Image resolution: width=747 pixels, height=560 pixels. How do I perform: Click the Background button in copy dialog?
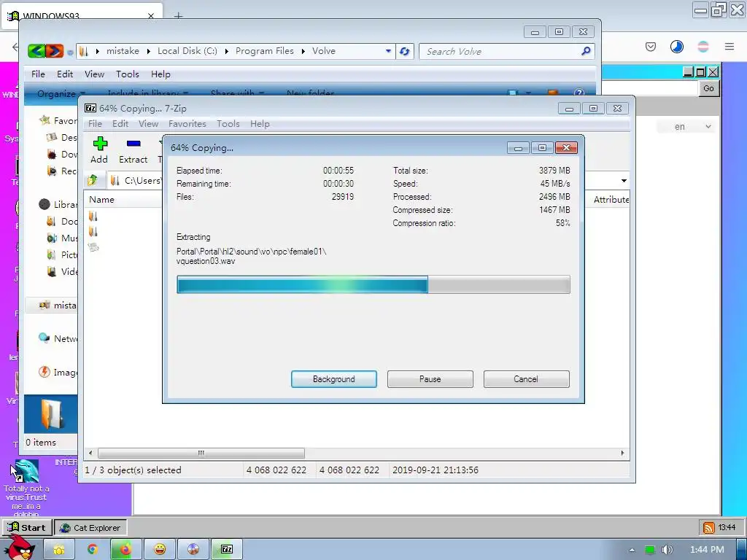coord(334,379)
